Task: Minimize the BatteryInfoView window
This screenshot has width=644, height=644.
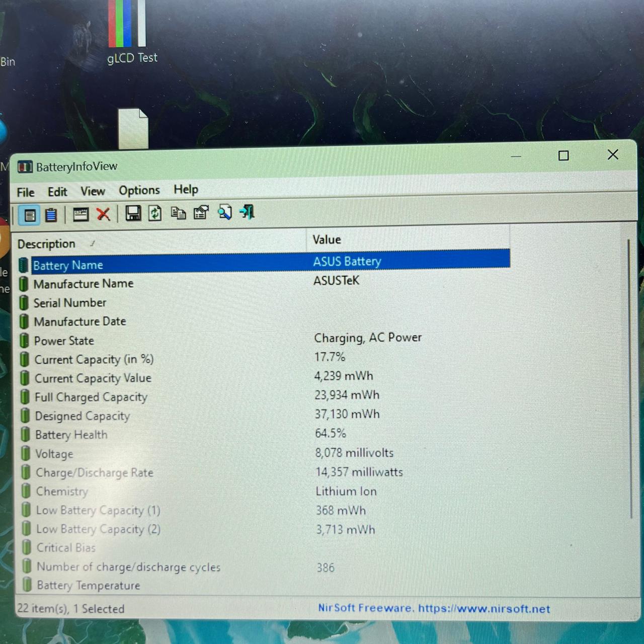Action: point(516,156)
